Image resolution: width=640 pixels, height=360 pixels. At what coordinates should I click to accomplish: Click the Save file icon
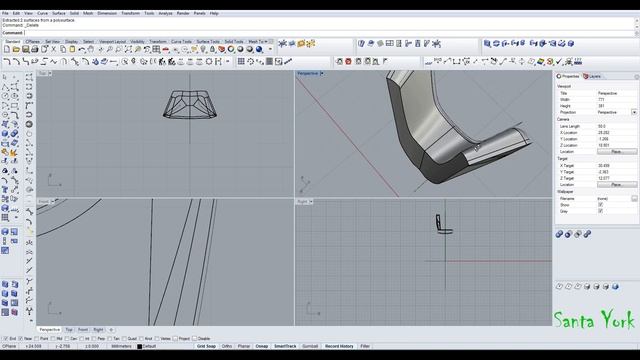(25, 49)
